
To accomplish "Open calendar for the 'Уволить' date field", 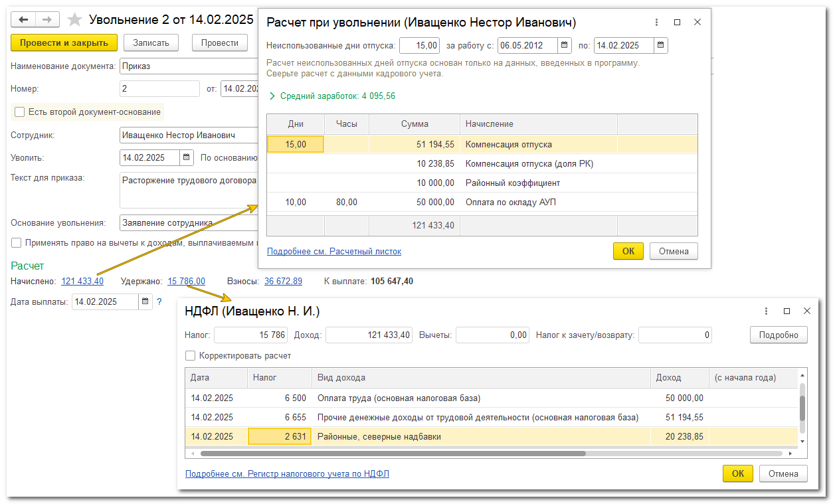I will (x=187, y=158).
